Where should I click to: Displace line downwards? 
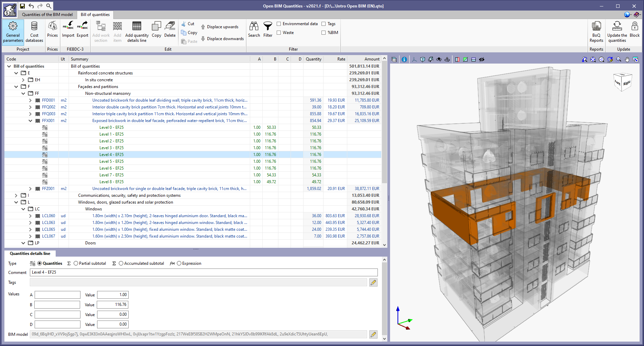pyautogui.click(x=222, y=39)
